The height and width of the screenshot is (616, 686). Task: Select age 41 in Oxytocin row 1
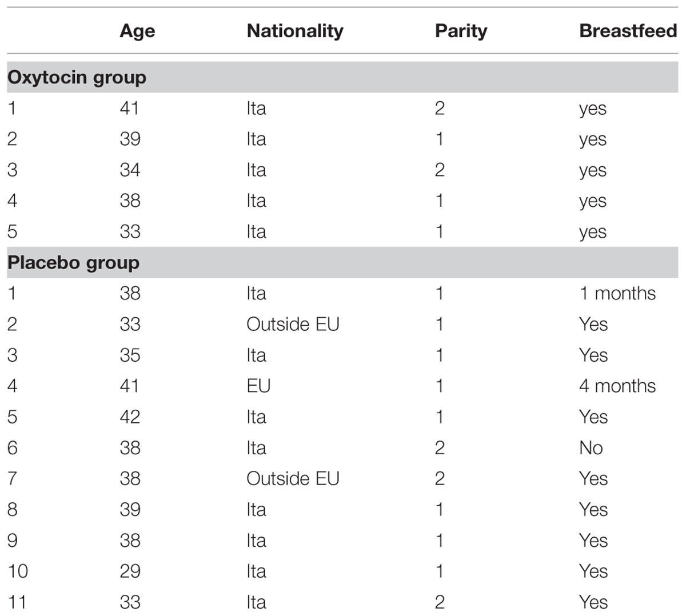pyautogui.click(x=129, y=108)
